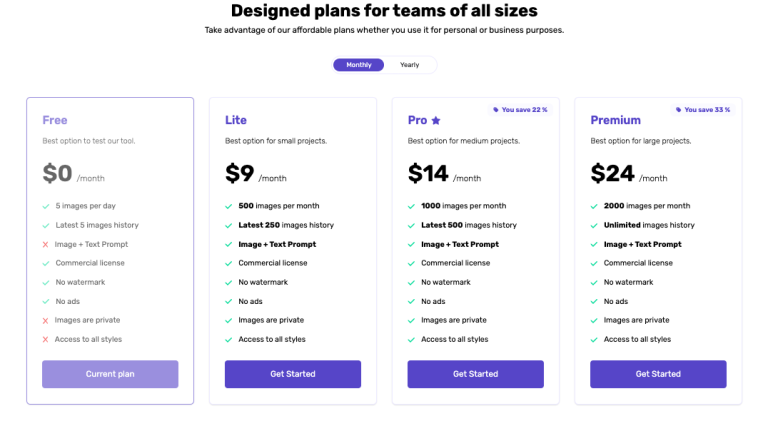
Task: Click the Current plan button
Action: coord(110,374)
